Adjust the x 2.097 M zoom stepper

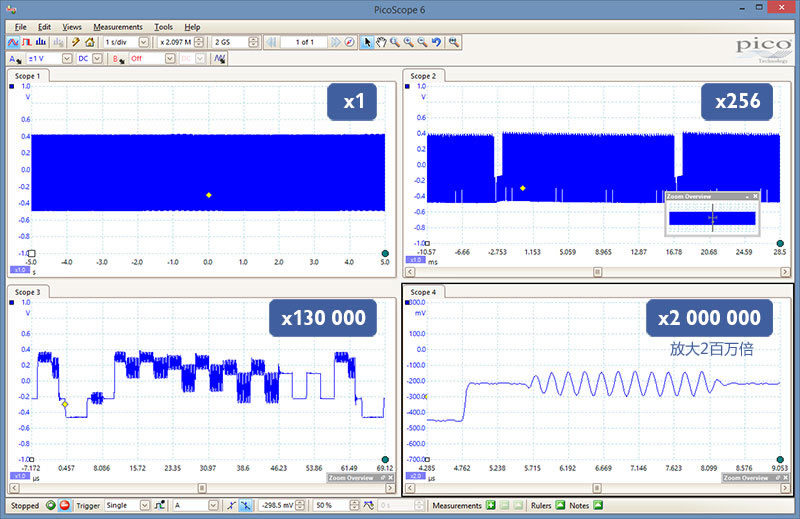[x=199, y=42]
